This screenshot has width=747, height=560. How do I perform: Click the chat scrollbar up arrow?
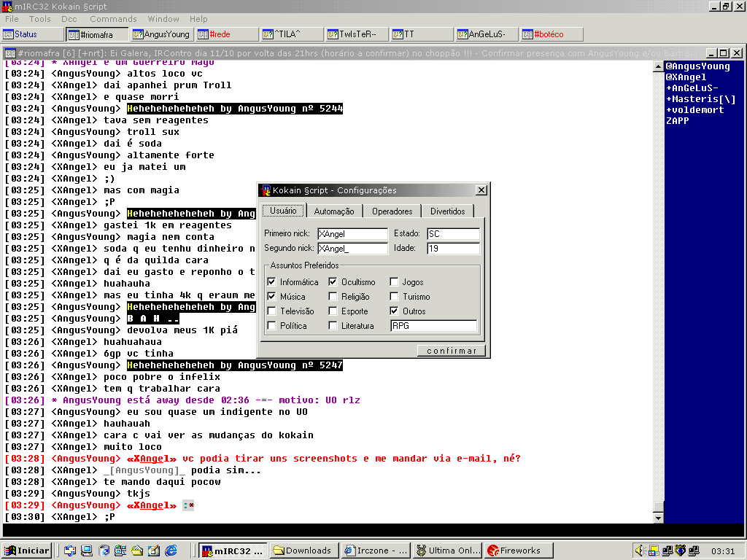(x=658, y=66)
